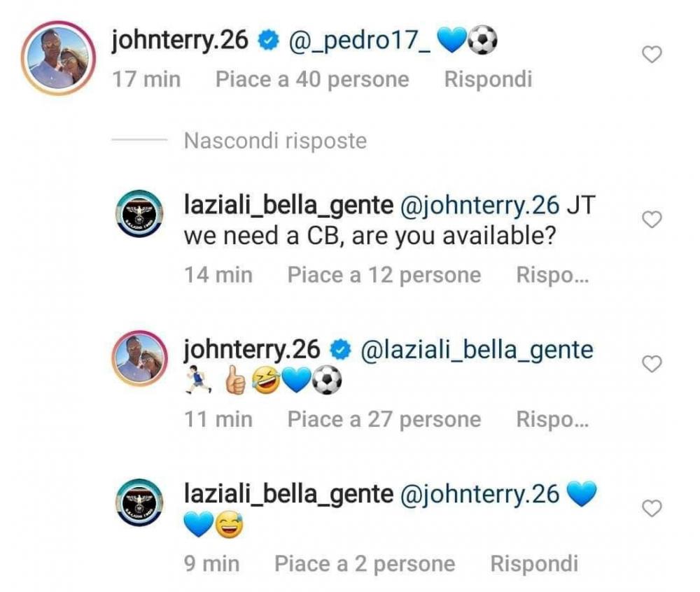700x592 pixels.
Task: Tap heart icon on the 9 min reply
Action: pos(651,508)
